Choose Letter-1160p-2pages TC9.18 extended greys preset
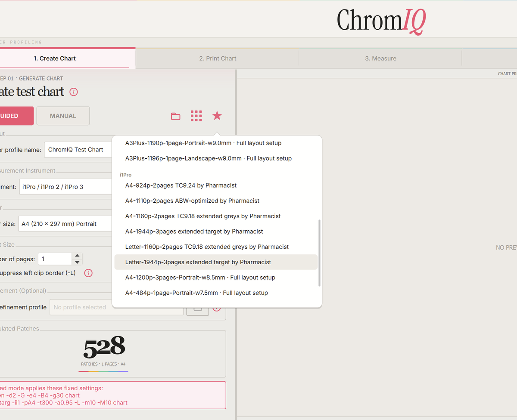Screen dimensions: 517x420 216,247
